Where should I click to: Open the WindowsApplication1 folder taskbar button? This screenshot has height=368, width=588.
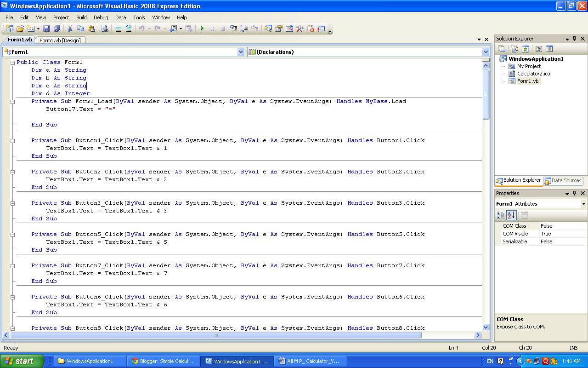point(90,361)
